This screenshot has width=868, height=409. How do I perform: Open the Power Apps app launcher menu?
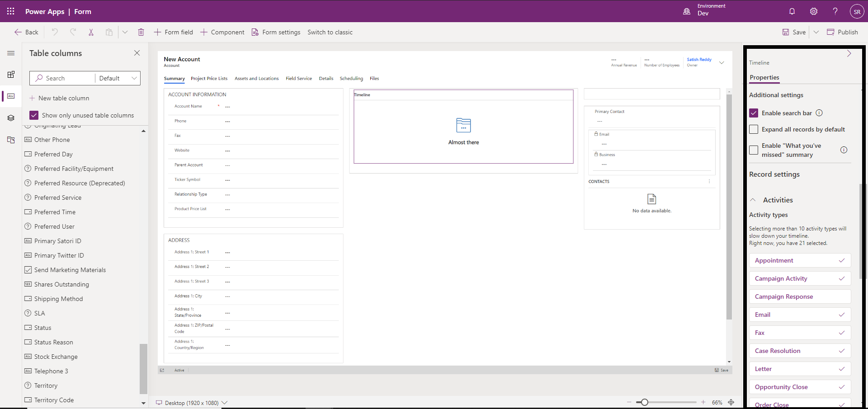coord(10,11)
